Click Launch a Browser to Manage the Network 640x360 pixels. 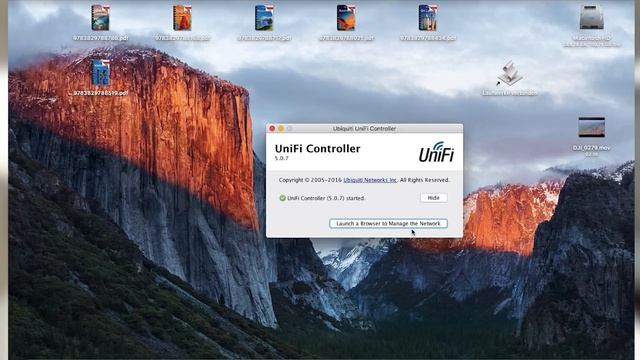click(388, 223)
